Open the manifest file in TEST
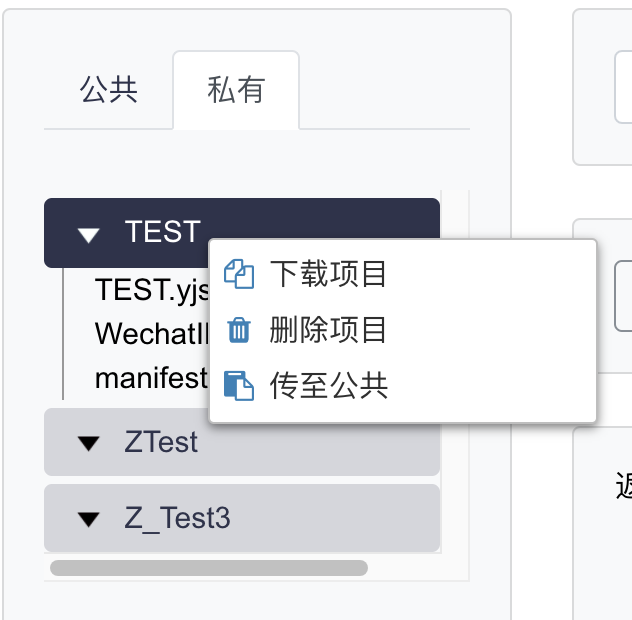Viewport: 632px width, 620px height. pyautogui.click(x=150, y=379)
